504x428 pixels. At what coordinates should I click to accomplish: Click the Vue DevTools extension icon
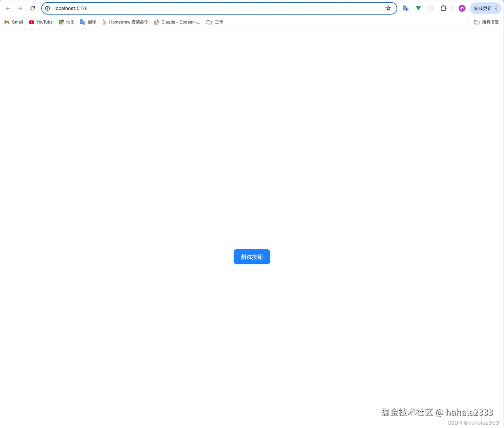pos(418,8)
